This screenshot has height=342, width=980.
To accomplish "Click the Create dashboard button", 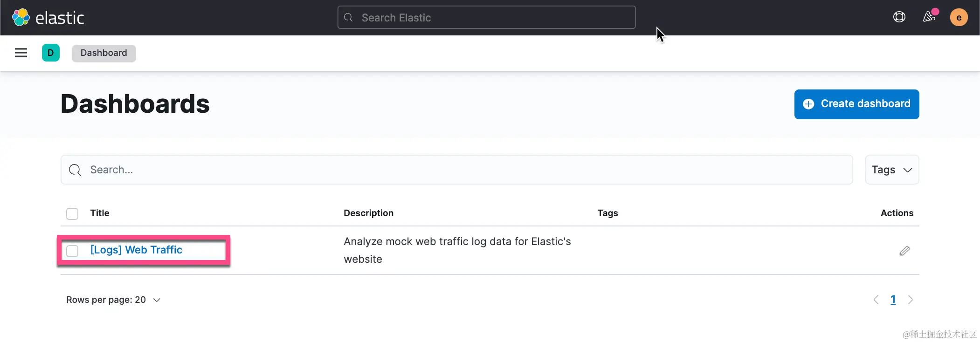I will tap(856, 104).
